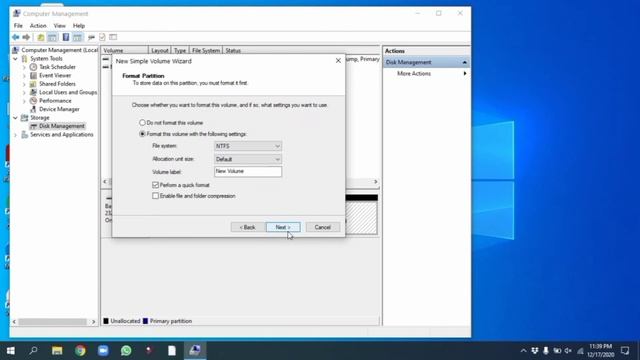Click the Device Manager icon in the tree
The width and height of the screenshot is (640, 360).
(33, 109)
